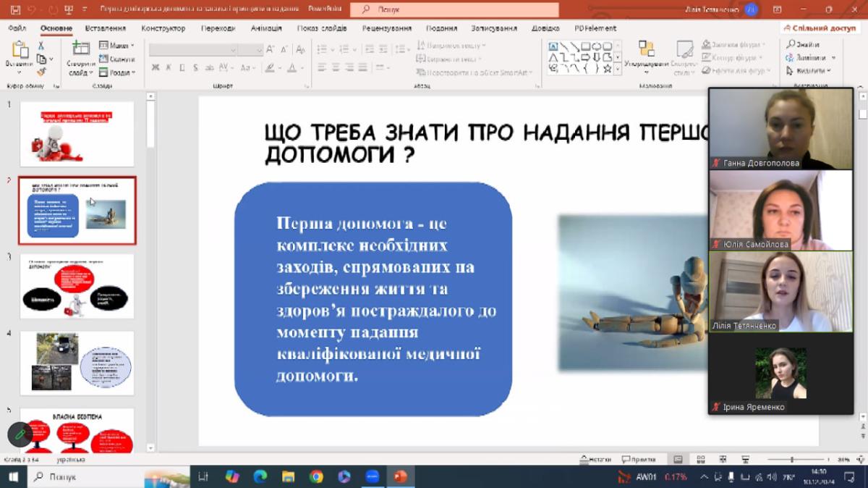Screen dimensions: 868x488
Task: Select slide 3 thumbnail in the panel
Action: [x=77, y=285]
